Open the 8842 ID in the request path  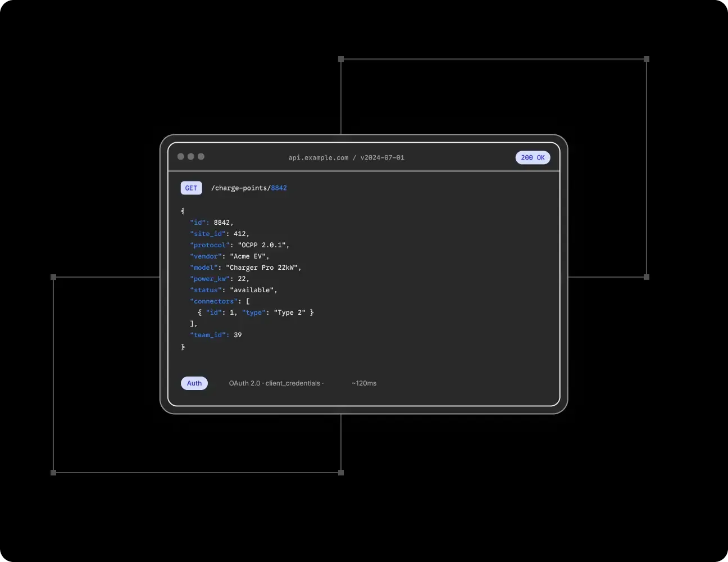(279, 188)
